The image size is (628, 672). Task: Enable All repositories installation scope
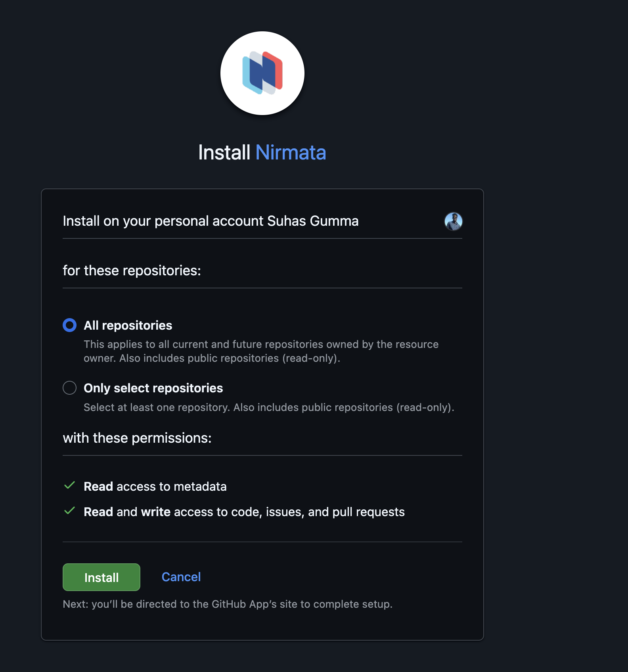click(69, 325)
